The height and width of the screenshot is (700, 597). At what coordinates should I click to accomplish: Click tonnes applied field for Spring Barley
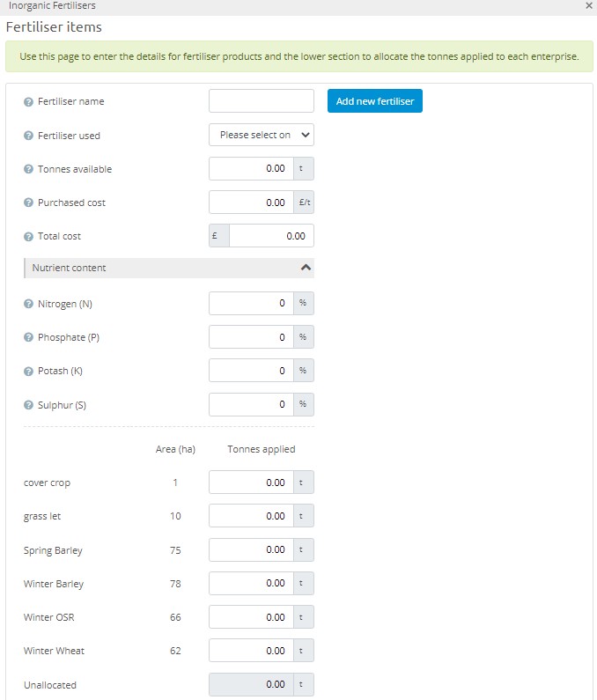251,549
